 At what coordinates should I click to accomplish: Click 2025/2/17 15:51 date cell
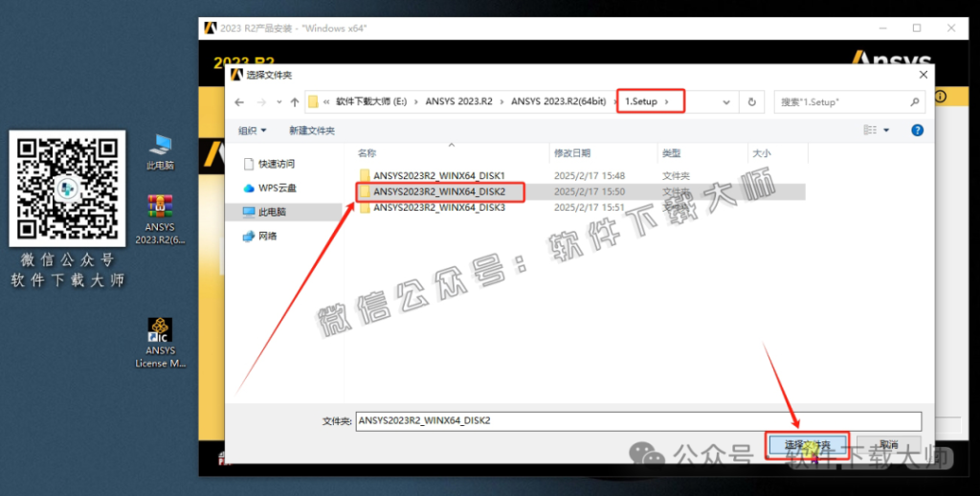click(590, 207)
